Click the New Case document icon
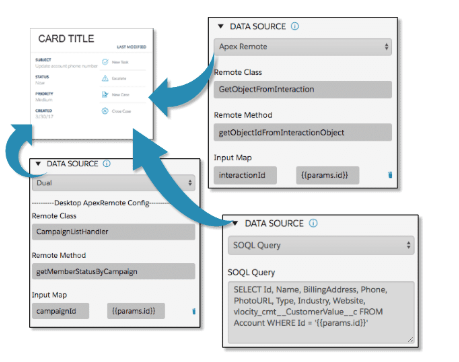459x362 pixels. [105, 95]
